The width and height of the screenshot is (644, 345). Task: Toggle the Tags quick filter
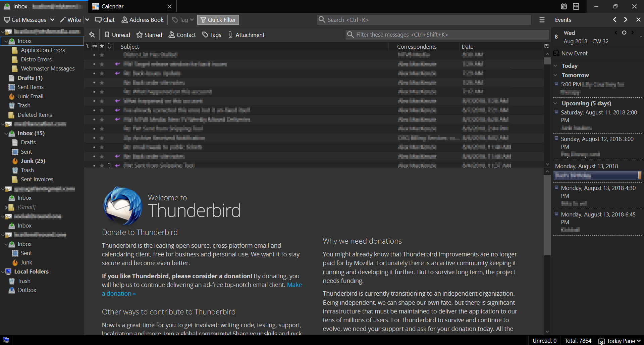tap(212, 35)
